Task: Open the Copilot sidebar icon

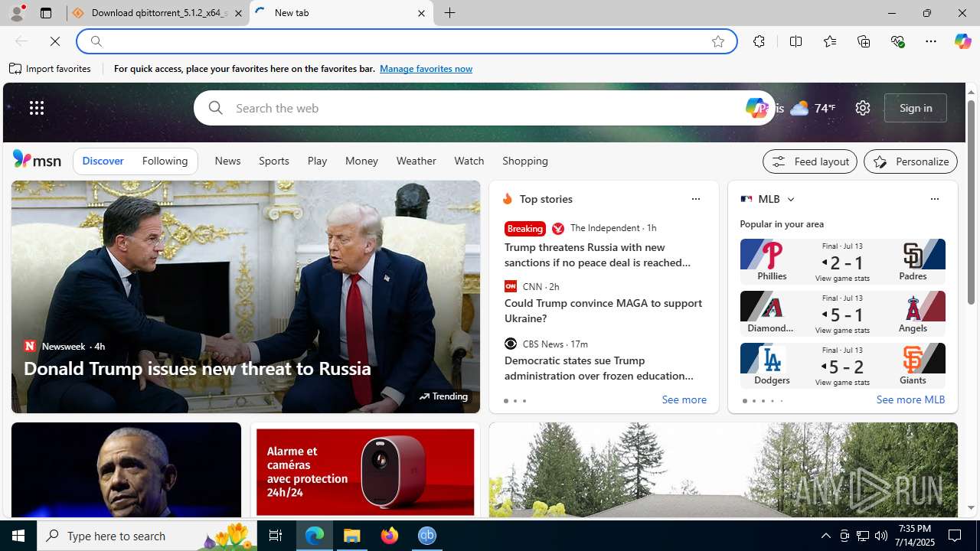Action: pos(962,41)
